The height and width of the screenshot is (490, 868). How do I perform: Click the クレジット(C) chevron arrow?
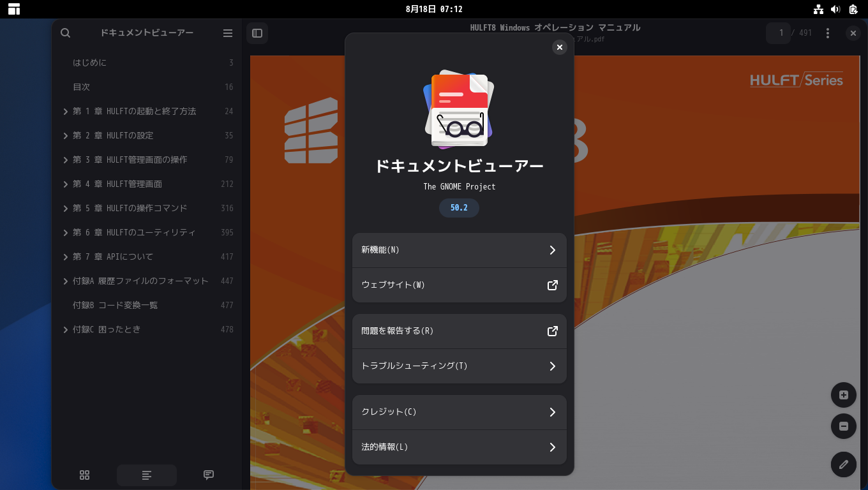(553, 412)
